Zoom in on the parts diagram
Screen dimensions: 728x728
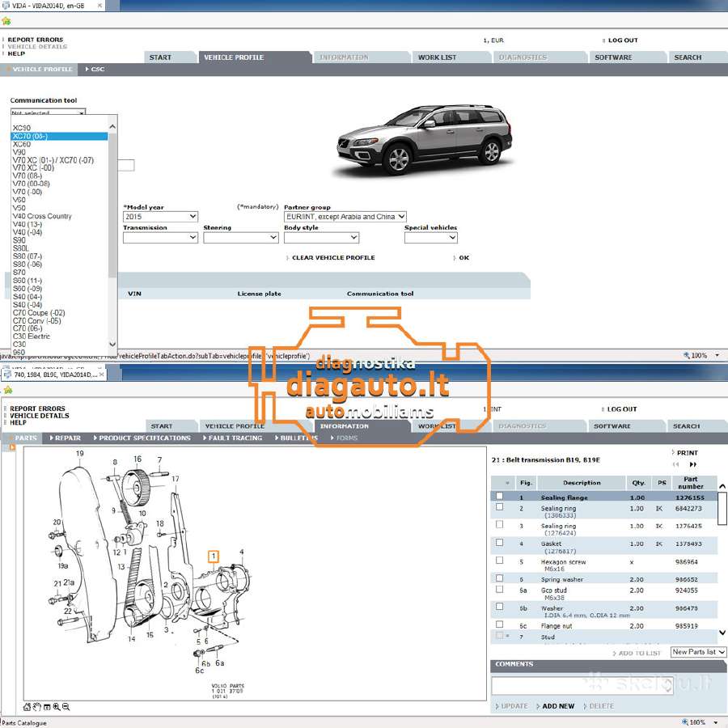56,707
